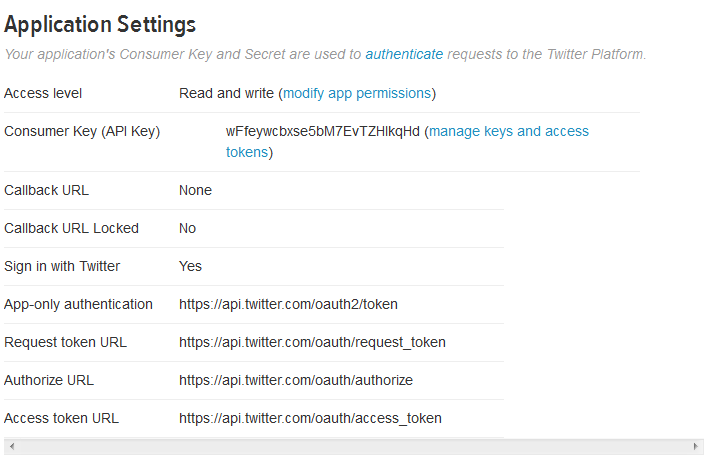Click the Application Settings heading
709x460 pixels.
point(100,24)
